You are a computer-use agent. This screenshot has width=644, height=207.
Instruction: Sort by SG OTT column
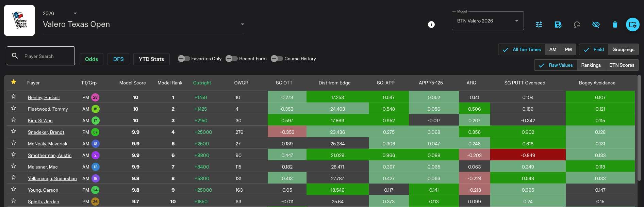(x=284, y=83)
